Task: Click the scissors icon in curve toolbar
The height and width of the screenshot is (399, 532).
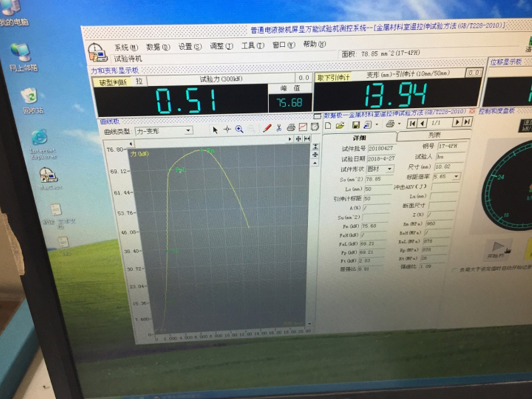Action: coord(279,128)
